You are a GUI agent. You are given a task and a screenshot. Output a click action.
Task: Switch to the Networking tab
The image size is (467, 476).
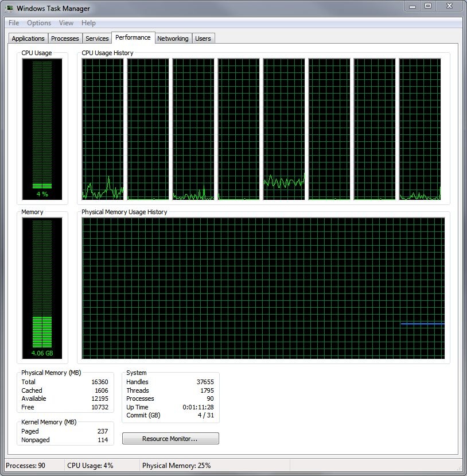173,38
